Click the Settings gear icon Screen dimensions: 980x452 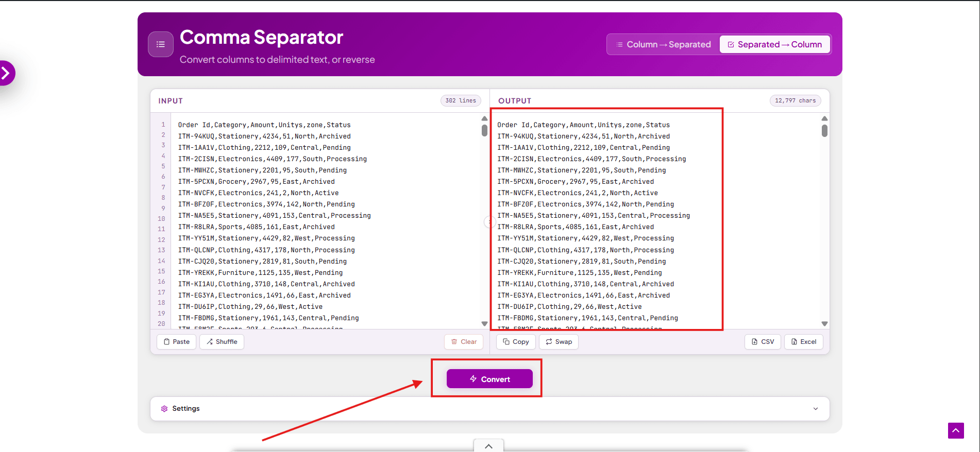164,409
